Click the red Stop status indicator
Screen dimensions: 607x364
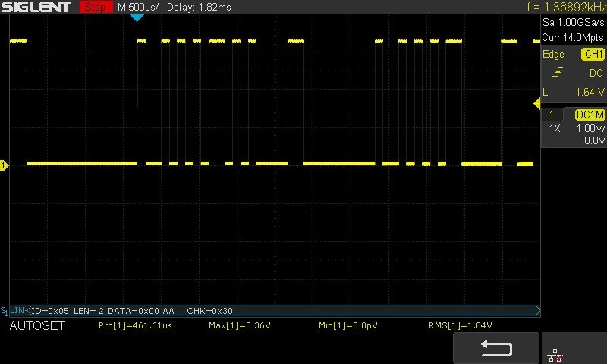click(94, 7)
